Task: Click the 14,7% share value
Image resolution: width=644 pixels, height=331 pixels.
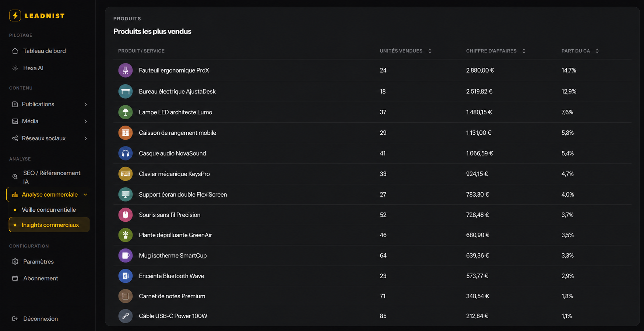Action: point(569,70)
